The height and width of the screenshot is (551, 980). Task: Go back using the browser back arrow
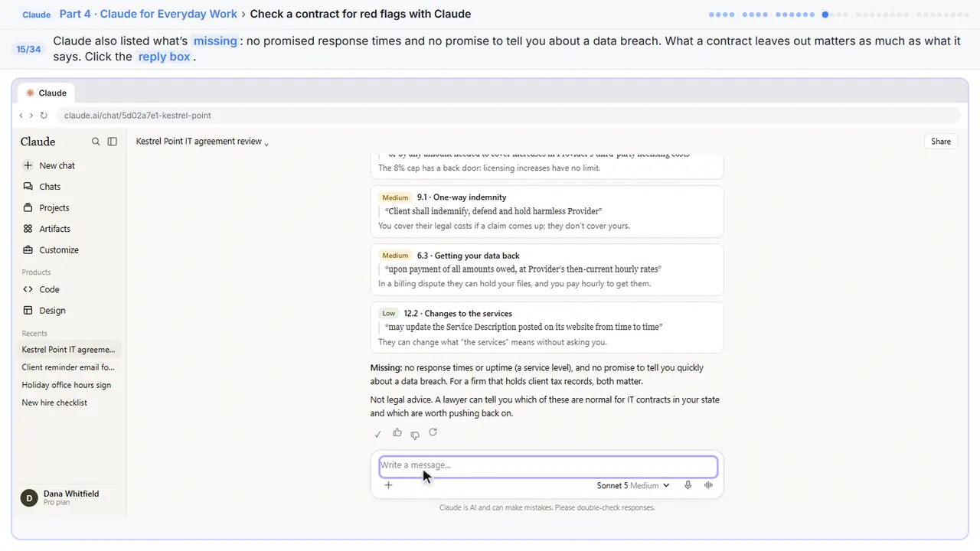[21, 116]
